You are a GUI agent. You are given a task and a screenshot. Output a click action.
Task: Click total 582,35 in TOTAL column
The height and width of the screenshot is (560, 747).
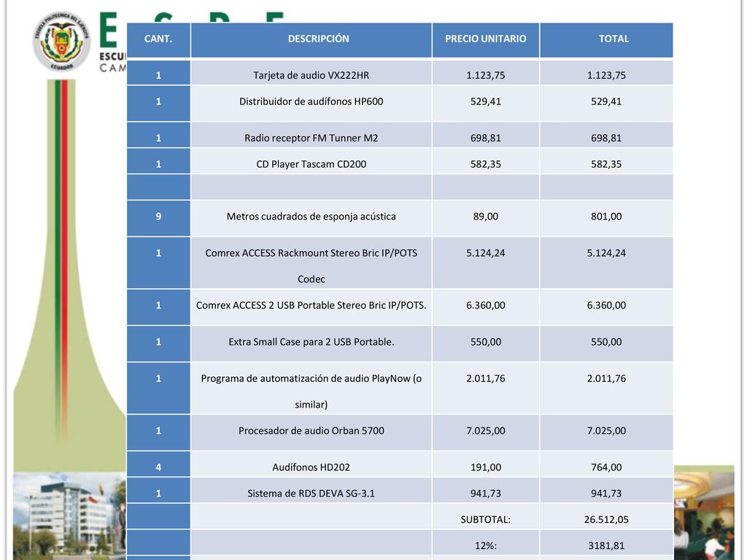click(x=606, y=164)
